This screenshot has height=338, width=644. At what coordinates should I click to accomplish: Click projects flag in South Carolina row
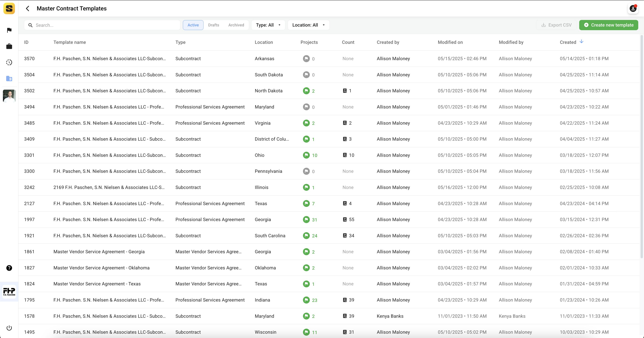pos(306,236)
